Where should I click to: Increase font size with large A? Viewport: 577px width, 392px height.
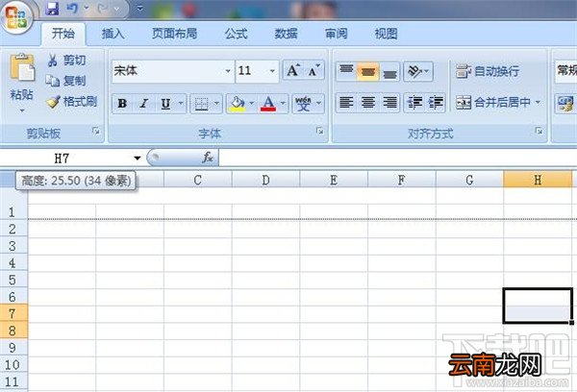pyautogui.click(x=293, y=70)
